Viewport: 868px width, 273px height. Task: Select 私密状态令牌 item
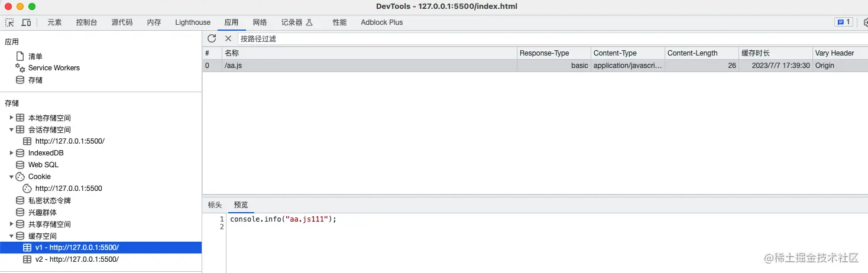[50, 200]
